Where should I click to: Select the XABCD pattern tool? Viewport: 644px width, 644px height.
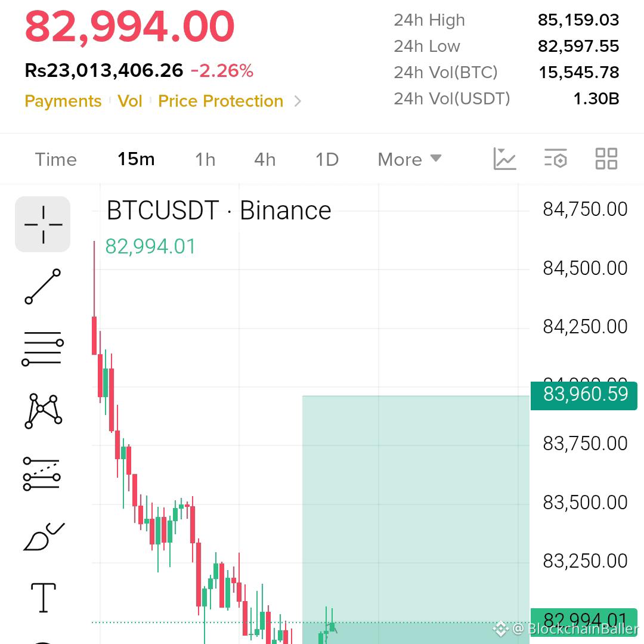click(x=43, y=411)
